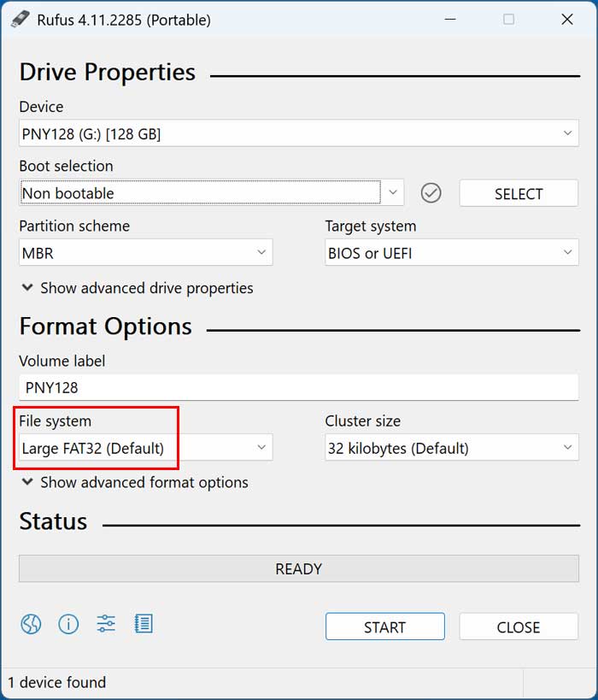Open the language selection globe icon
The height and width of the screenshot is (700, 598).
point(32,624)
